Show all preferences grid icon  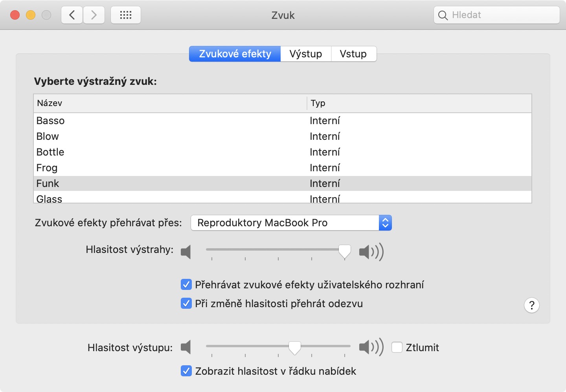point(126,15)
